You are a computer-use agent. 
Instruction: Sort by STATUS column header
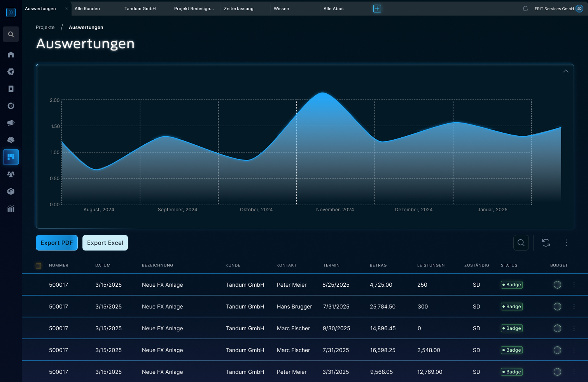click(509, 265)
